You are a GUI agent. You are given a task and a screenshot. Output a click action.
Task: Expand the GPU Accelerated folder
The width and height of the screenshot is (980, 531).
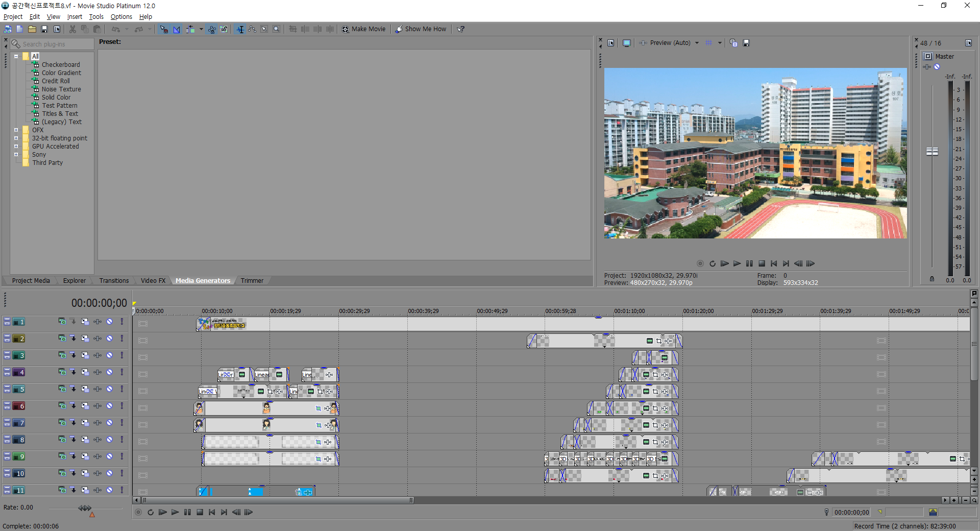tap(16, 147)
